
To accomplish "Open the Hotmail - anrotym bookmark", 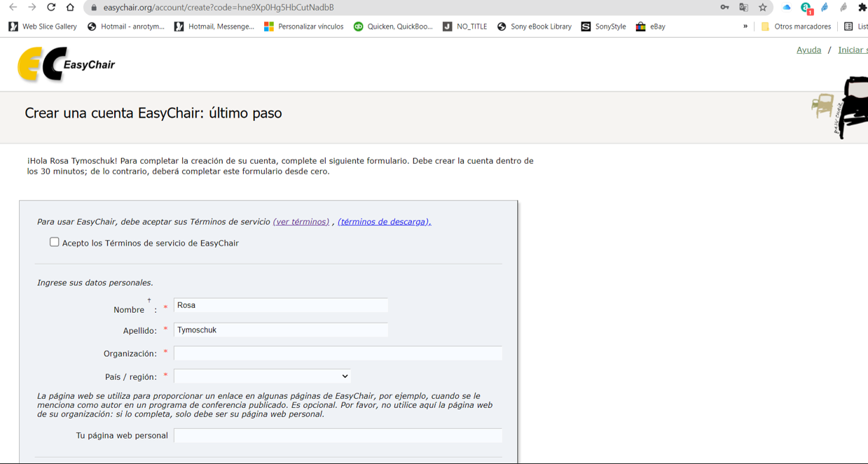I will (126, 27).
